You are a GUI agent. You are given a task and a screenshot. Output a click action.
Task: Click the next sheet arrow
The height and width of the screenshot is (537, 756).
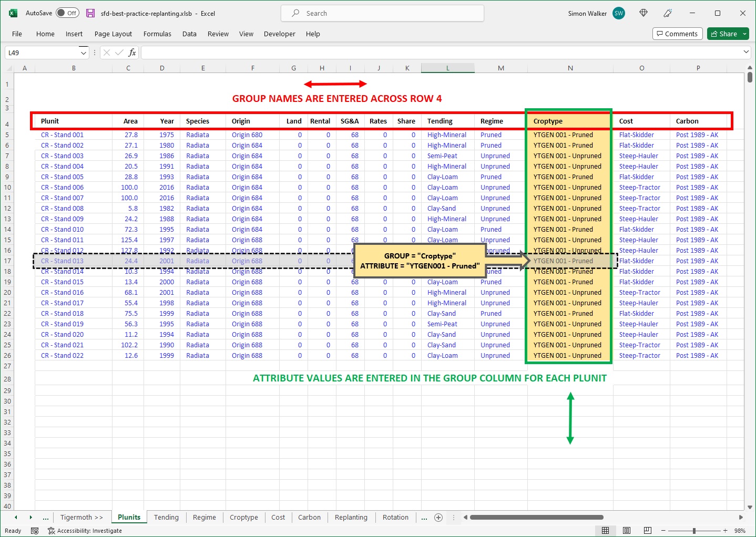[x=30, y=518]
